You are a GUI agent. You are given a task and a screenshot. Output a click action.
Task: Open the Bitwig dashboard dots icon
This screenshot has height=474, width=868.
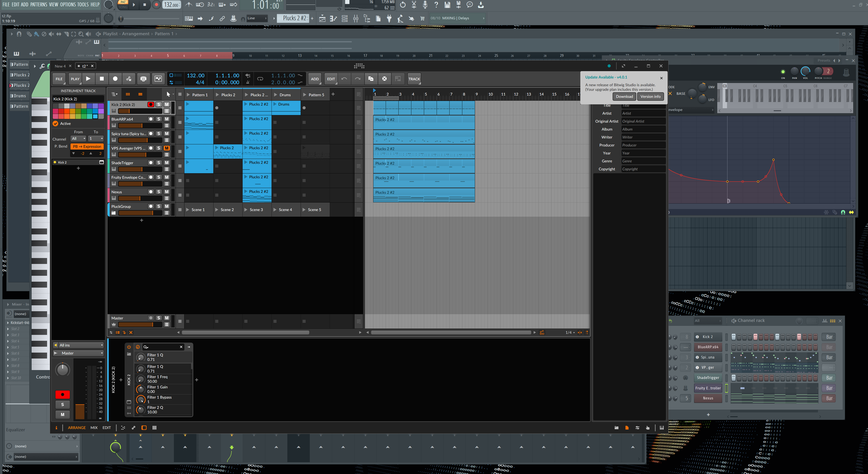click(x=359, y=66)
